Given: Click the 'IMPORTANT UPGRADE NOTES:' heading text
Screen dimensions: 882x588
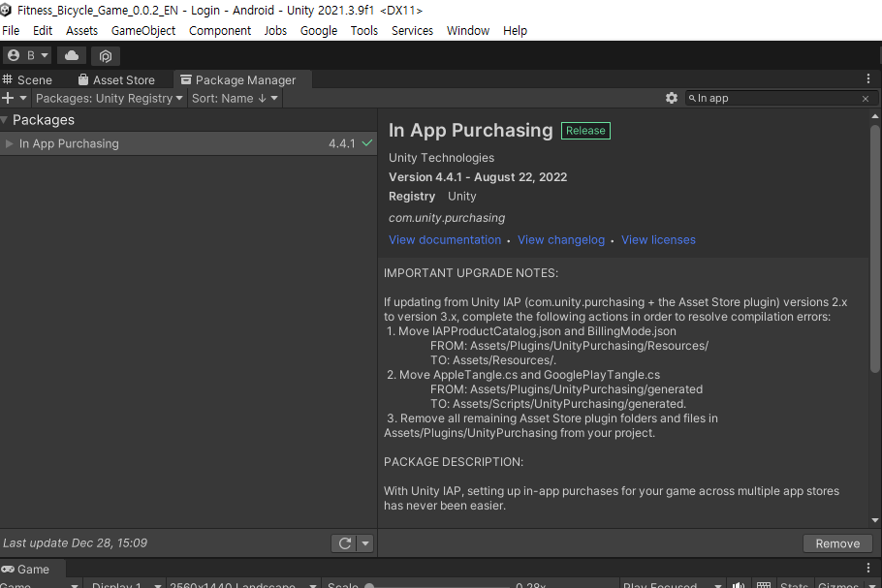Looking at the screenshot, I should [471, 273].
